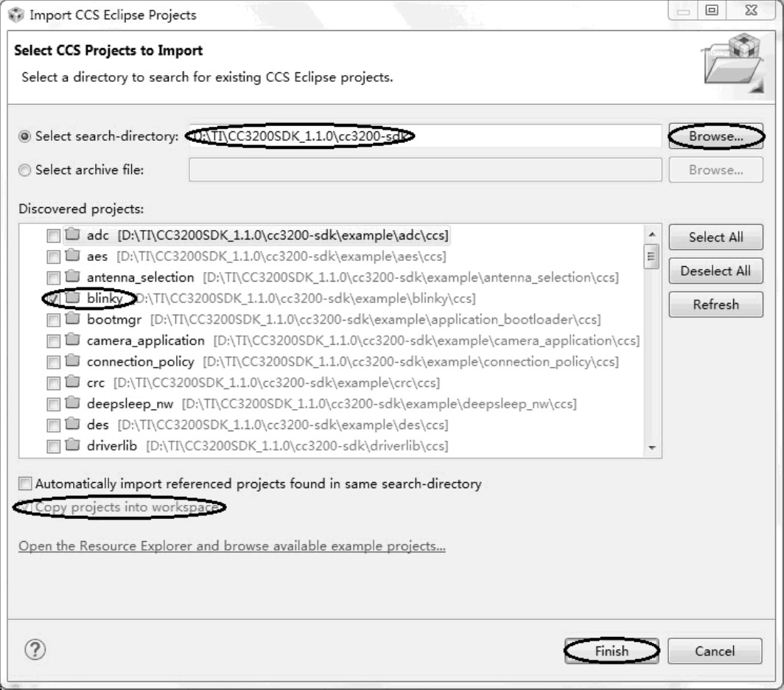
Task: Click the folder icon beside deepsleep_nw
Action: (x=73, y=402)
